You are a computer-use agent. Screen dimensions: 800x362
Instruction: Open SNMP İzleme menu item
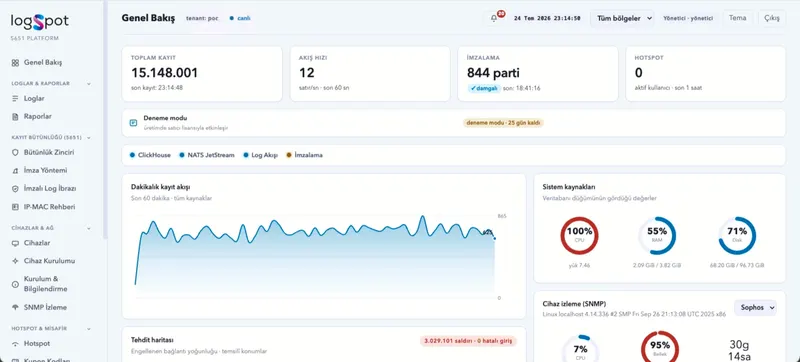(x=45, y=307)
